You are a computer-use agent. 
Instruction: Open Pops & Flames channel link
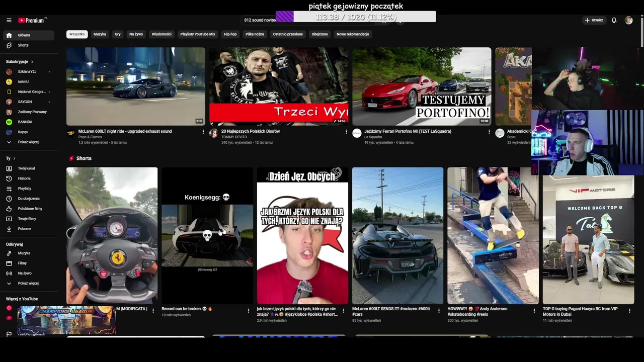tap(90, 137)
